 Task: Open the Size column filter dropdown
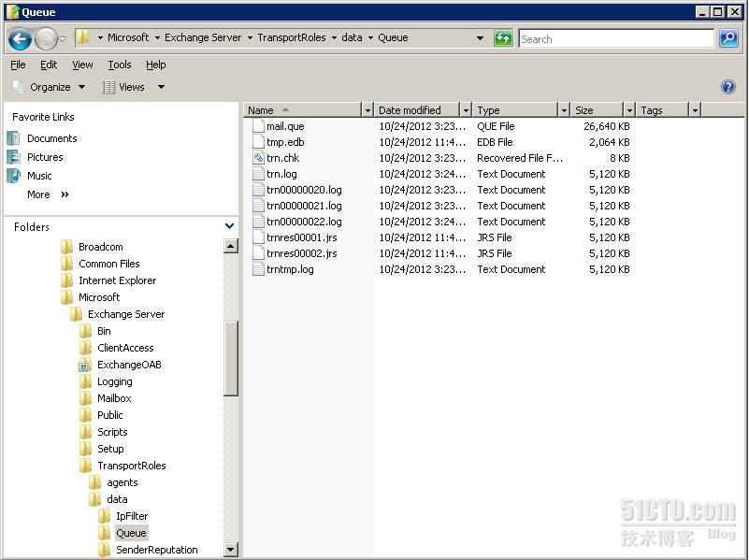click(x=629, y=110)
